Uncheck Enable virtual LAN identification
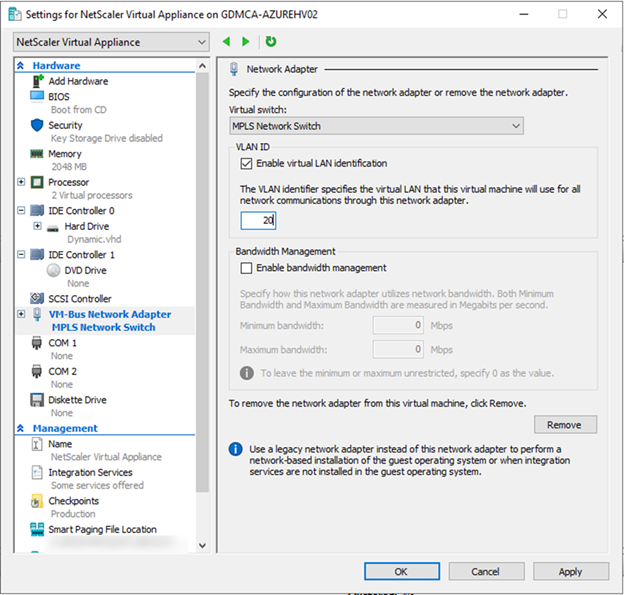The width and height of the screenshot is (624, 595). click(x=246, y=164)
